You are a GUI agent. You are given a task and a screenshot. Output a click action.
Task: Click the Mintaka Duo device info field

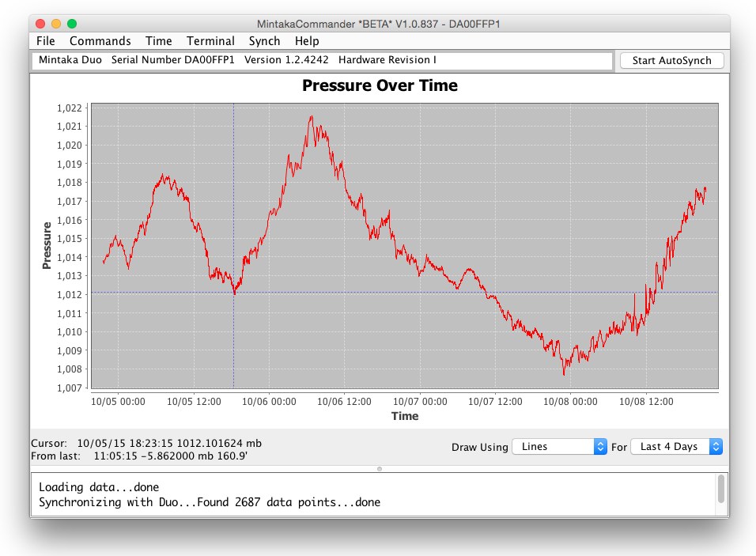click(322, 60)
